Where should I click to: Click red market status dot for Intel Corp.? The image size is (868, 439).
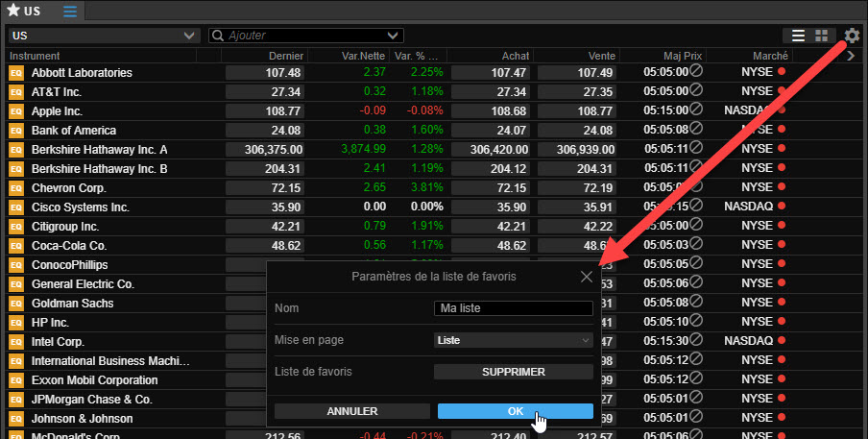(x=782, y=340)
